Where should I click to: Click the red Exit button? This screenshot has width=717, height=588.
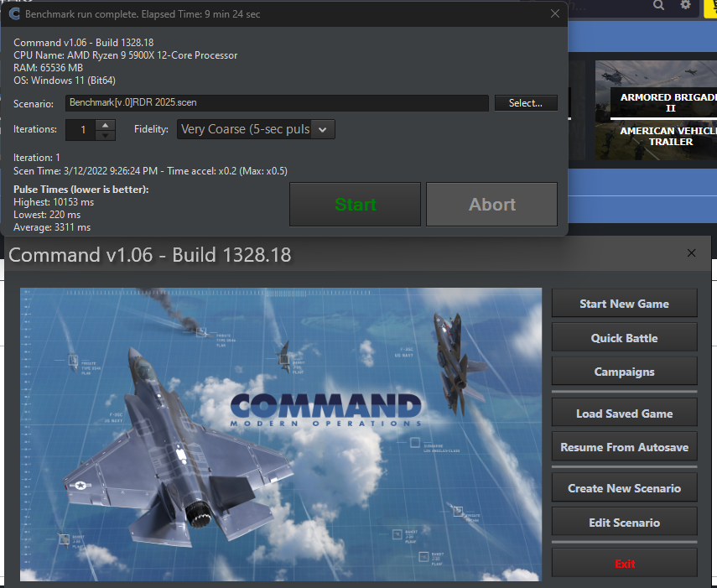[x=624, y=564]
